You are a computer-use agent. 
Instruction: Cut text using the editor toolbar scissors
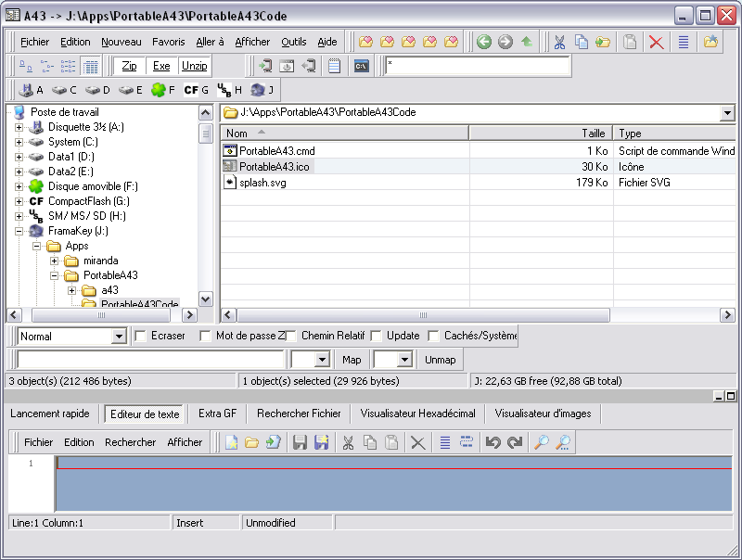point(348,442)
